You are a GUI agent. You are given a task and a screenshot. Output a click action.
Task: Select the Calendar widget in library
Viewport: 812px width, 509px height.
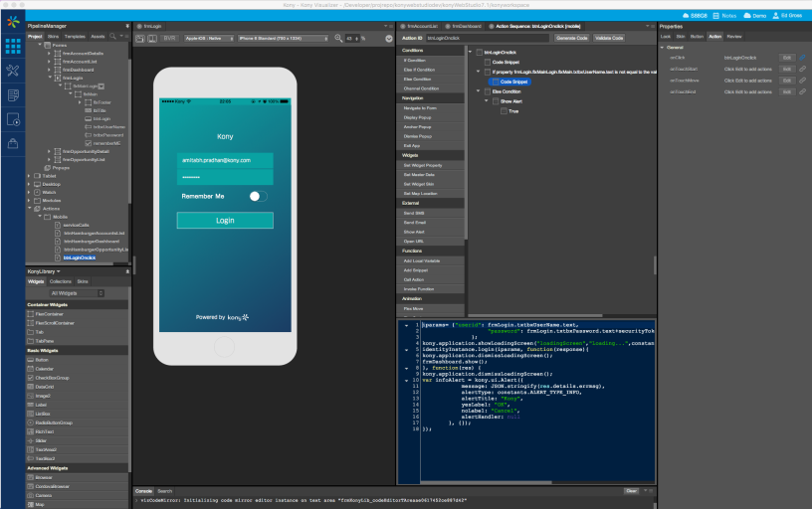(x=44, y=369)
